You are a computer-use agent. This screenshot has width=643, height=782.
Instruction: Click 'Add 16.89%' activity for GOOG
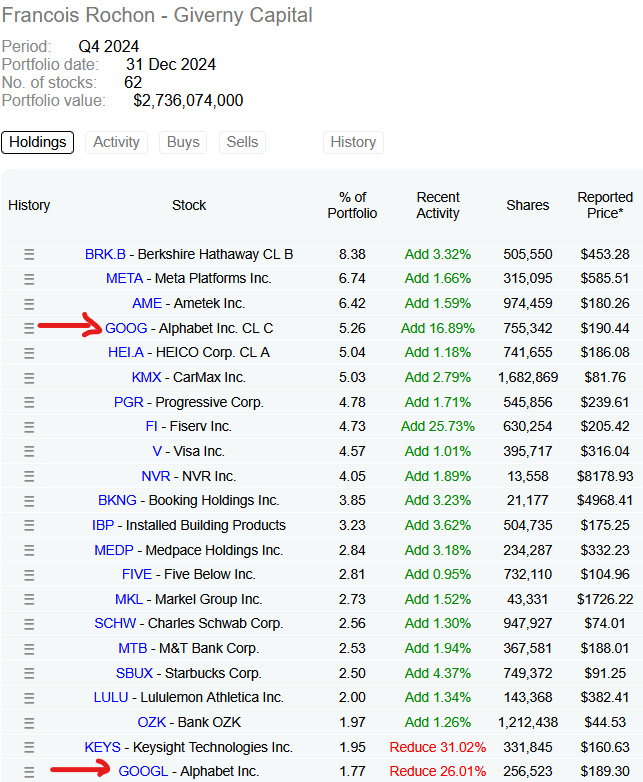point(438,328)
